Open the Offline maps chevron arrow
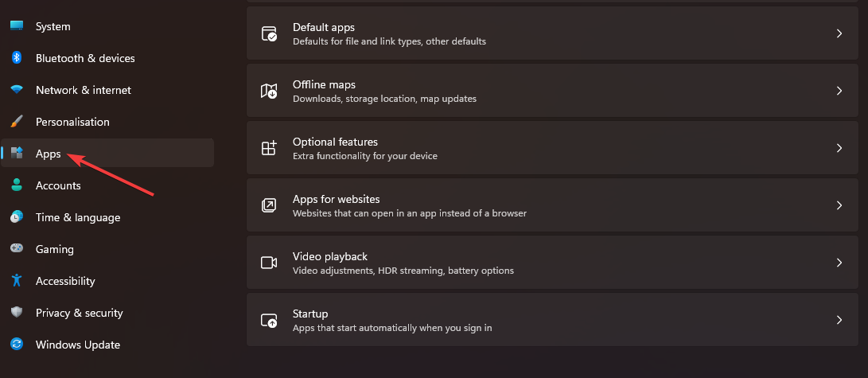This screenshot has width=868, height=378. click(x=839, y=91)
